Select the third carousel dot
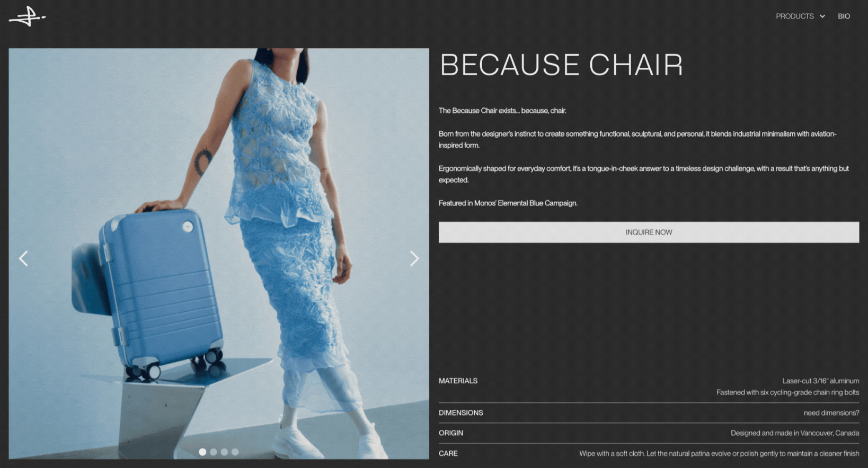This screenshot has width=868, height=468. pyautogui.click(x=224, y=452)
